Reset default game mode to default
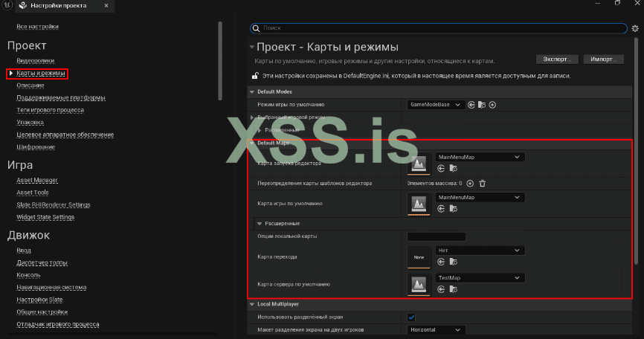 (471, 105)
